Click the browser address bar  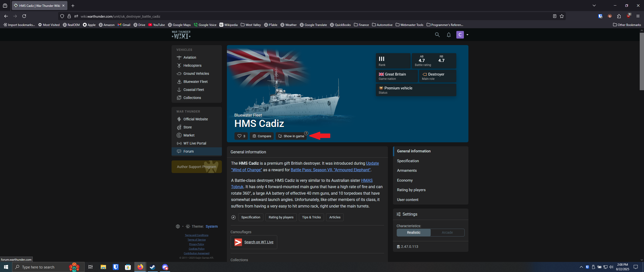302,16
